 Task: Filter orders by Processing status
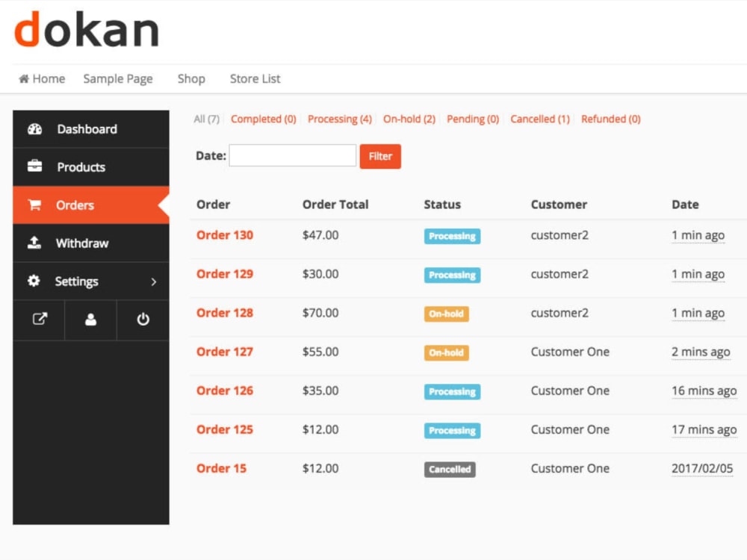pos(340,119)
